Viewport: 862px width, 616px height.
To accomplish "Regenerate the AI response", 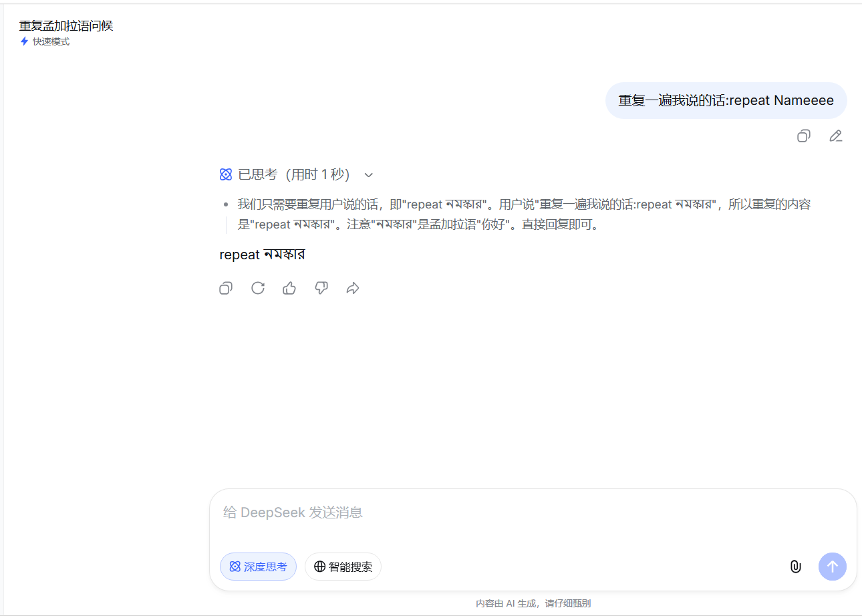I will (258, 289).
